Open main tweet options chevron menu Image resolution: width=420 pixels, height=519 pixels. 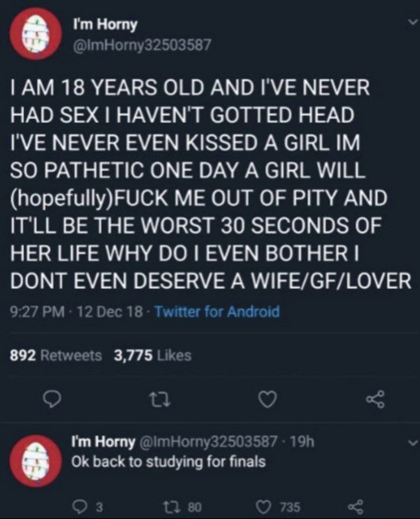point(412,22)
